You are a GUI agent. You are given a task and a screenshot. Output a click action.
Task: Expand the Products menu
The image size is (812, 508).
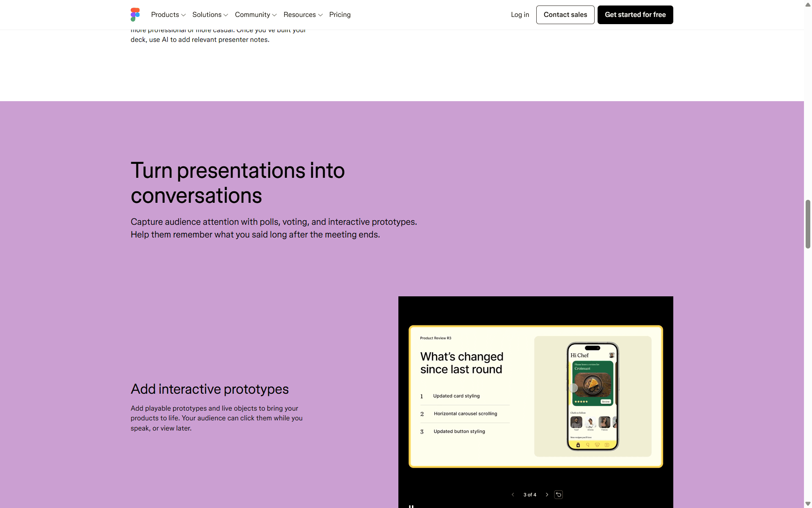pos(168,15)
